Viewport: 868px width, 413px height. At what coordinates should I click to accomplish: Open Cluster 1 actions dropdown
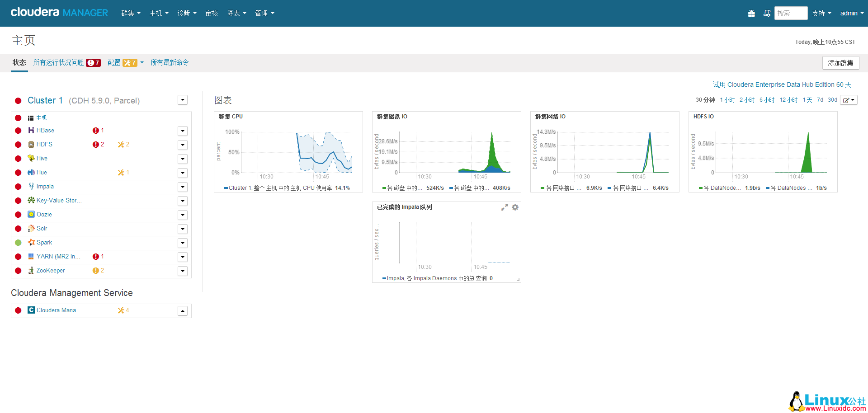(x=183, y=100)
